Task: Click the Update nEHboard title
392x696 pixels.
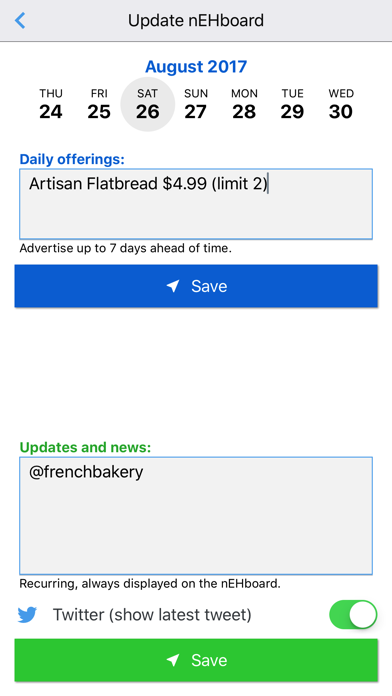Action: pyautogui.click(x=196, y=20)
